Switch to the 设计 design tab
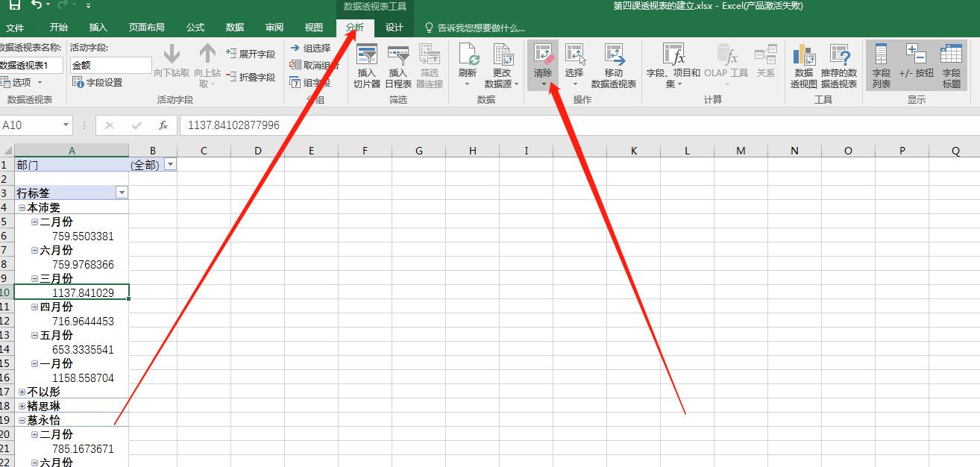This screenshot has height=467, width=980. point(395,28)
